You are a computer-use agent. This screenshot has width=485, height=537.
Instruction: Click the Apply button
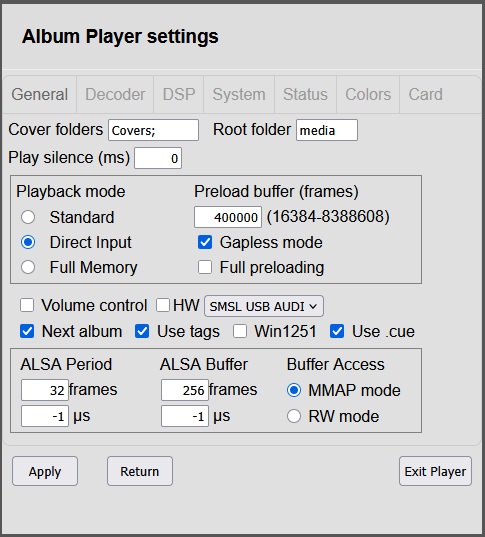point(45,471)
